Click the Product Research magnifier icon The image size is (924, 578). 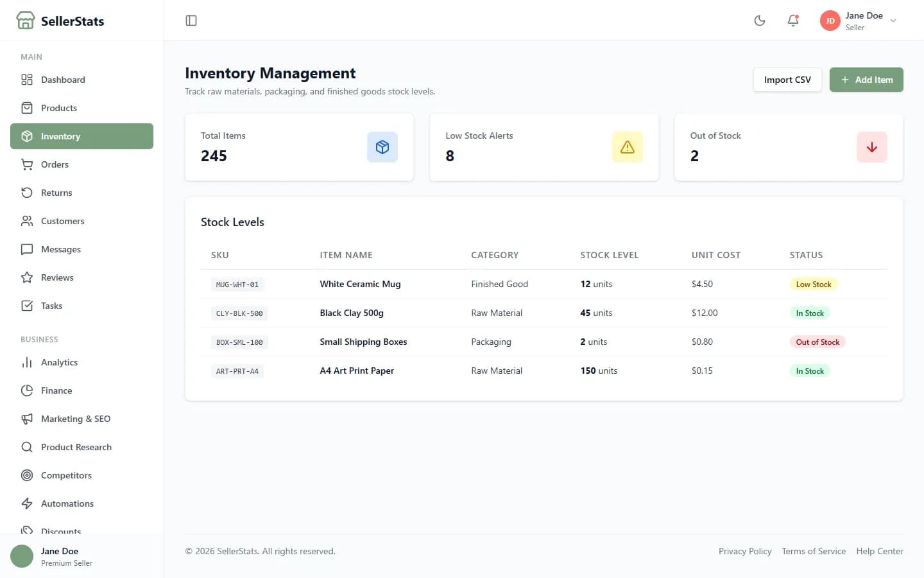(x=27, y=447)
